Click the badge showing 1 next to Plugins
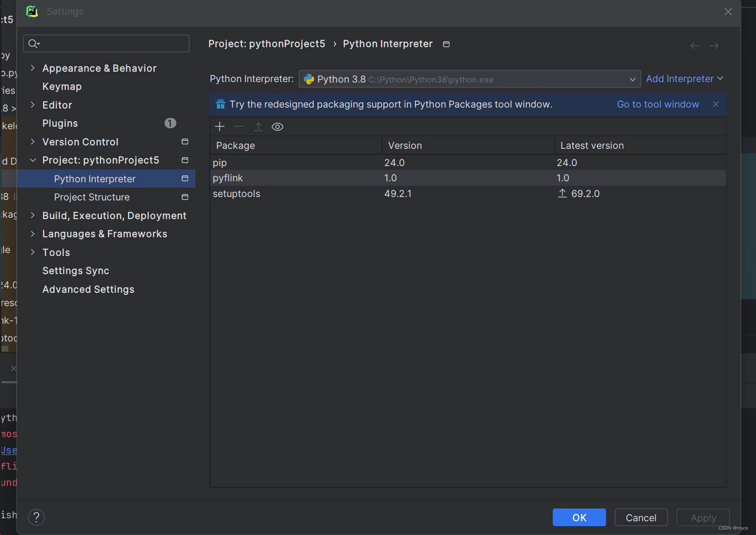756x535 pixels. click(x=170, y=123)
